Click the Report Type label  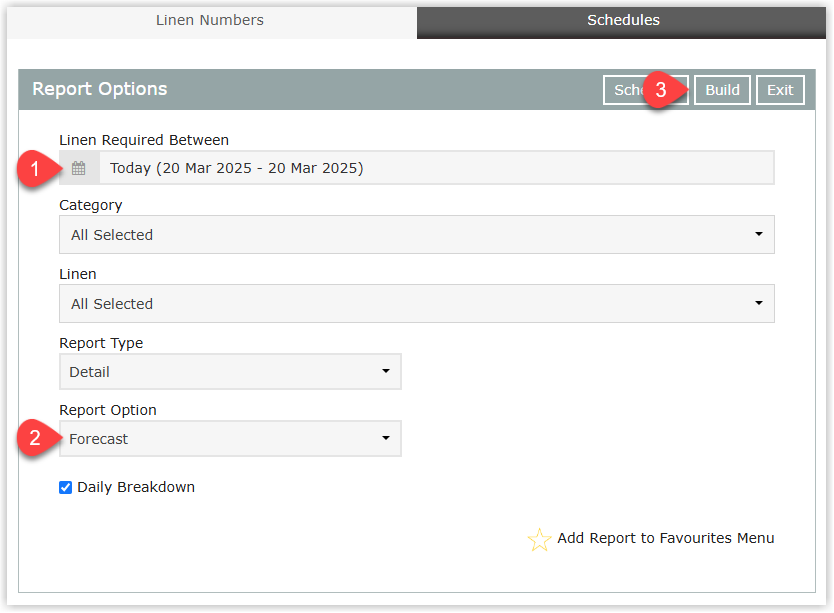tap(101, 343)
